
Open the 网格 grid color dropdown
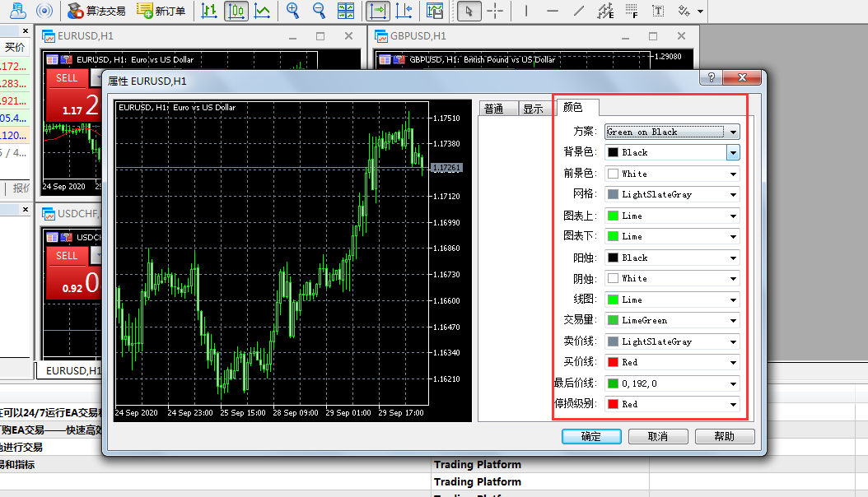tap(732, 195)
